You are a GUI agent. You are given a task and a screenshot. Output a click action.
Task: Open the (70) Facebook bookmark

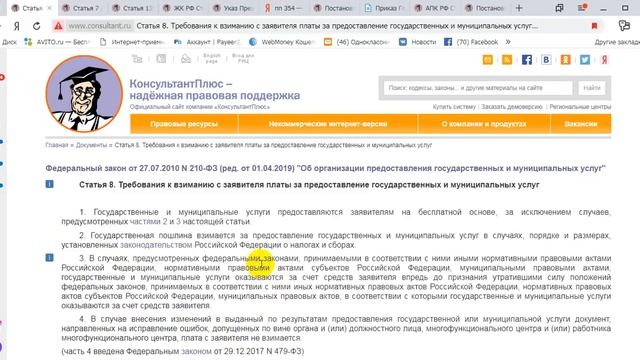coord(471,42)
